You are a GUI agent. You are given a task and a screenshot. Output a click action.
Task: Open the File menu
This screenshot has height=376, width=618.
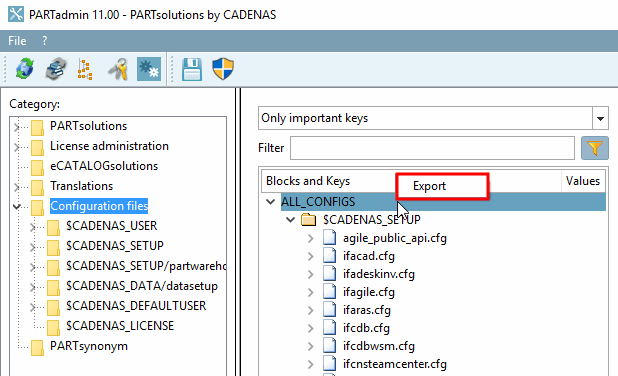click(17, 41)
